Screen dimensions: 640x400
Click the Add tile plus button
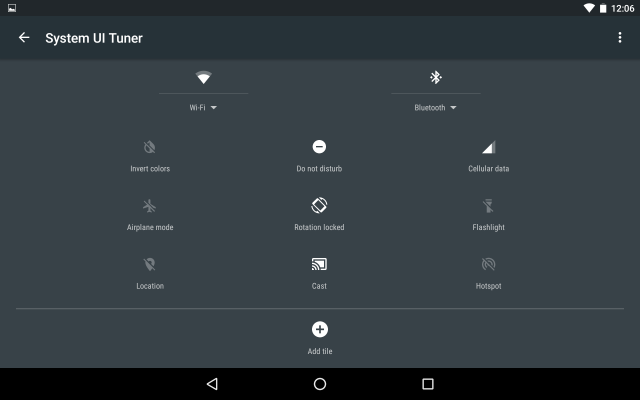tap(320, 329)
